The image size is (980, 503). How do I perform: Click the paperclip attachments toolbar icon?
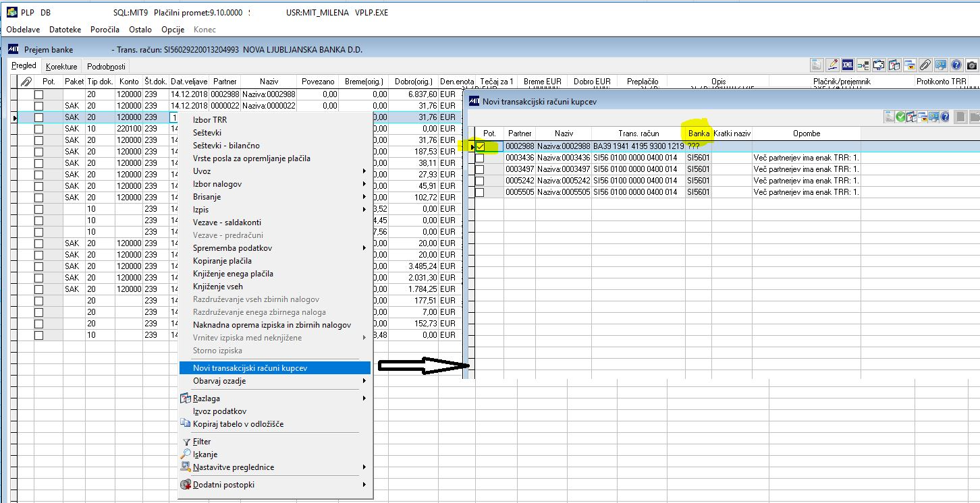tap(925, 65)
